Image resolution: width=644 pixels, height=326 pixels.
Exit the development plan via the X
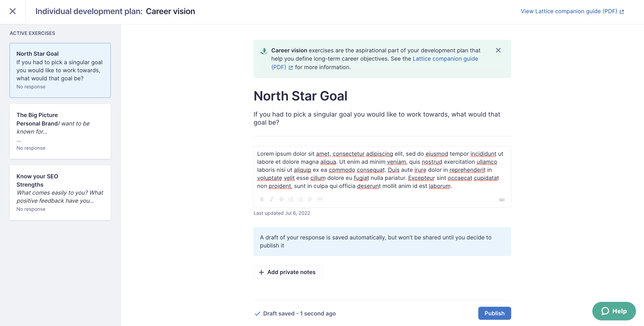click(x=13, y=11)
